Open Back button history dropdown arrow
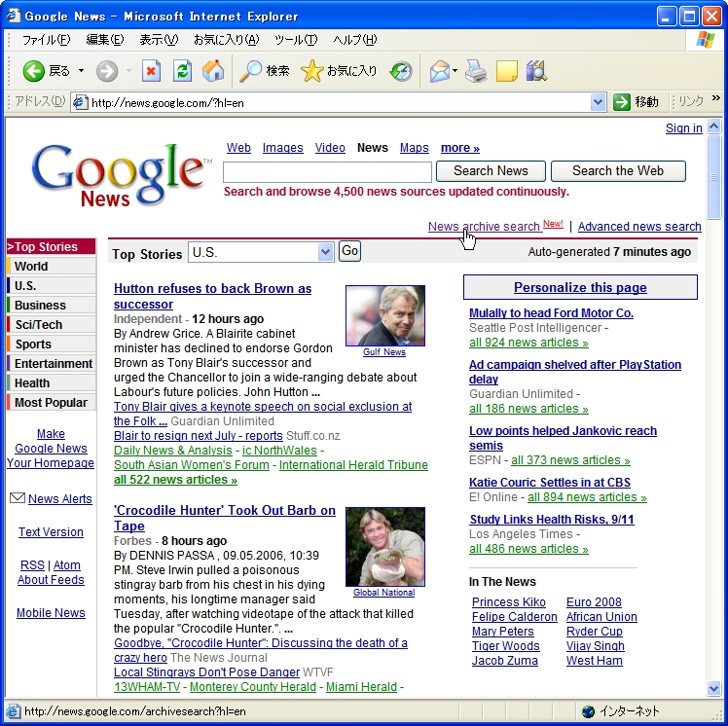Screen dimensions: 728x726 [x=81, y=71]
